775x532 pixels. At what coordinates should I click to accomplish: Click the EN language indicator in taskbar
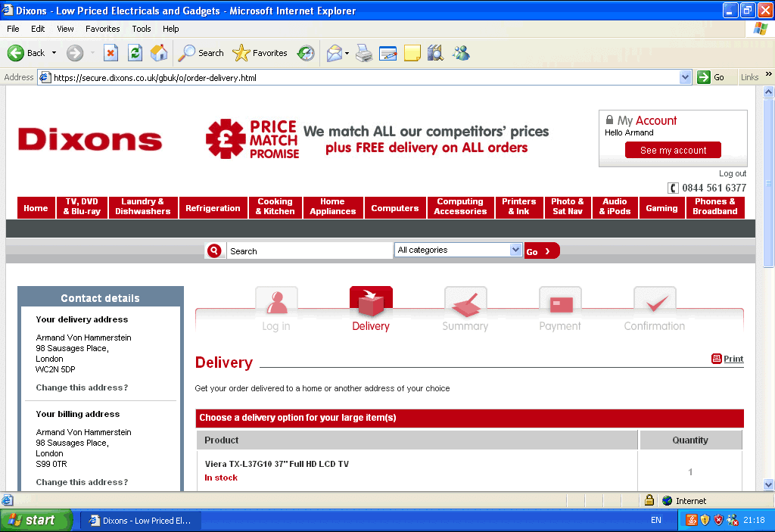(x=656, y=520)
